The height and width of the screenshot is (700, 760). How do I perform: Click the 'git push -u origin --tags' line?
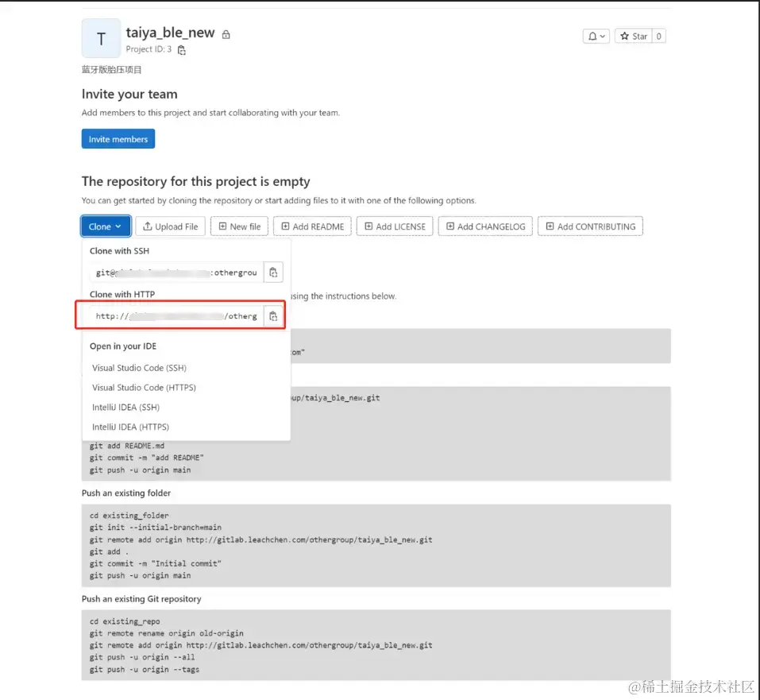(x=145, y=670)
